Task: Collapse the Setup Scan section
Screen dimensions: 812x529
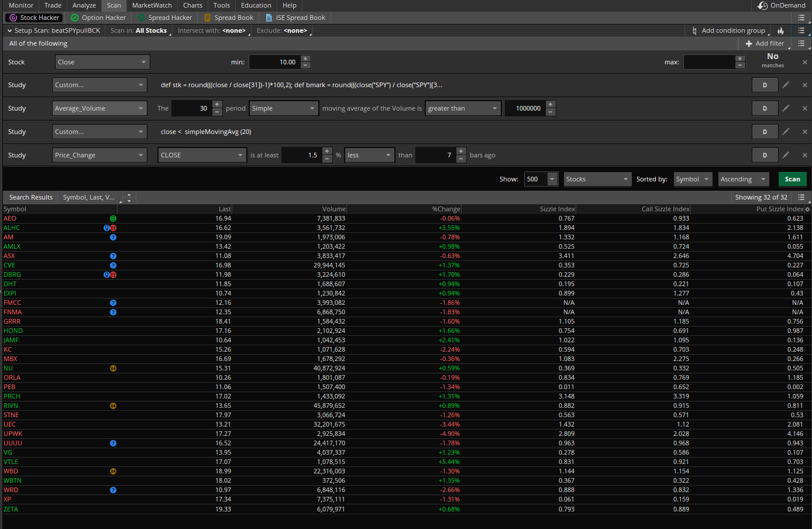Action: click(x=9, y=30)
